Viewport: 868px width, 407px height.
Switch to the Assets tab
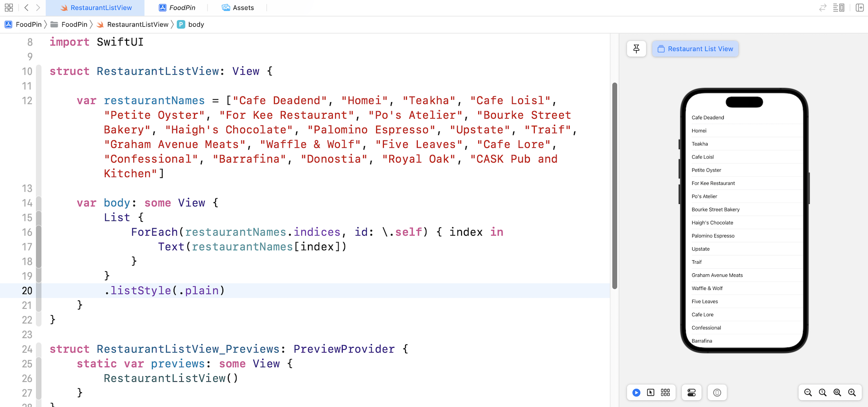(238, 8)
